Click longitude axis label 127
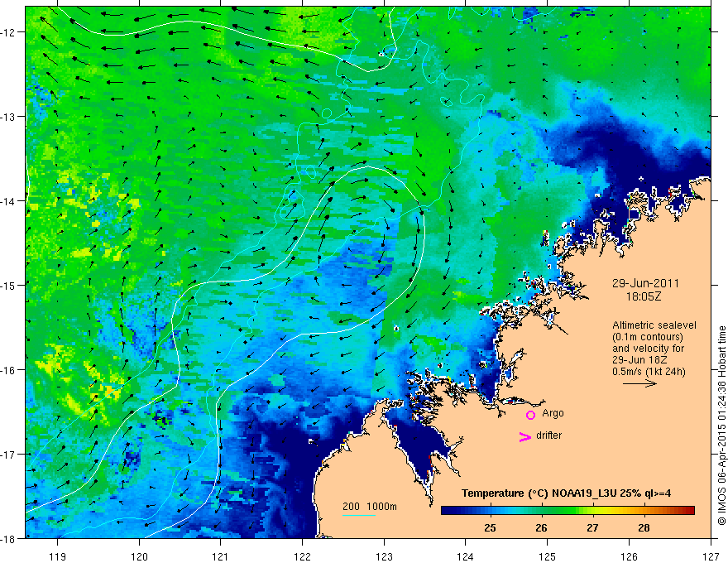 point(711,556)
